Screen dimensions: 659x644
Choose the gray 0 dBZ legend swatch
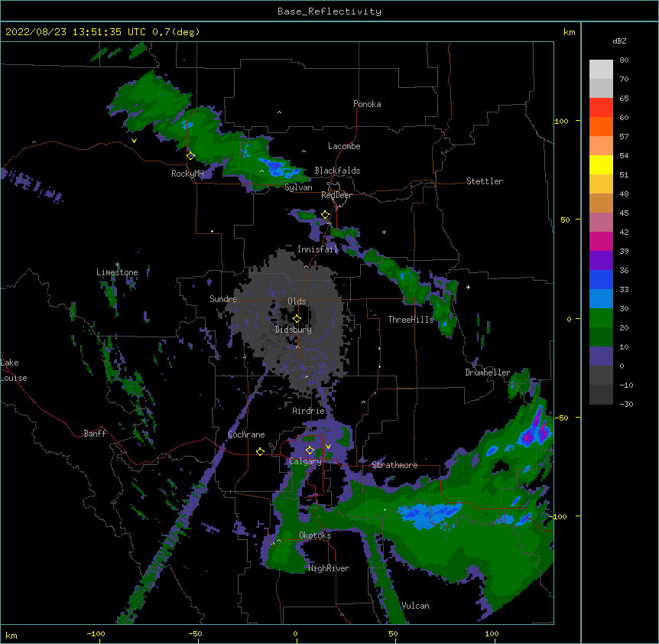(x=601, y=375)
